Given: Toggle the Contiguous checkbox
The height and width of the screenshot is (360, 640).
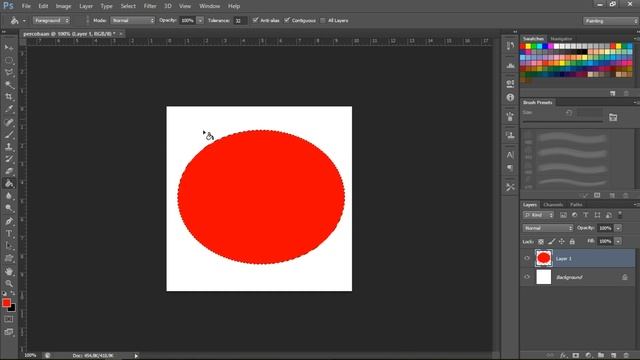Looking at the screenshot, I should tap(287, 20).
